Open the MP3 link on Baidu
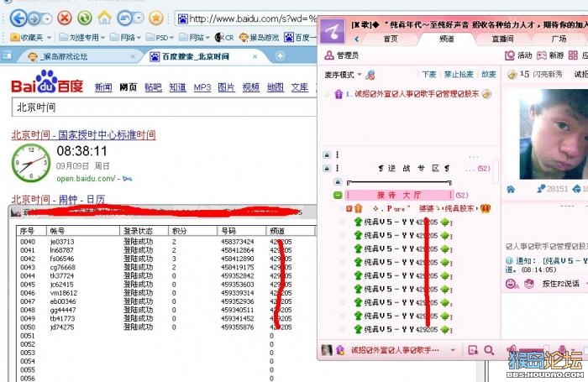The height and width of the screenshot is (382, 588). click(202, 87)
